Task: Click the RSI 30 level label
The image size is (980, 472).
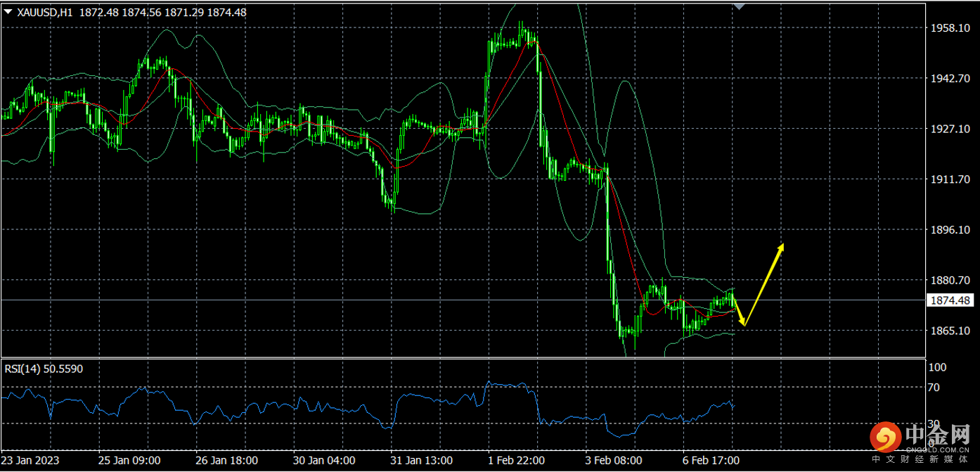Action: [934, 423]
